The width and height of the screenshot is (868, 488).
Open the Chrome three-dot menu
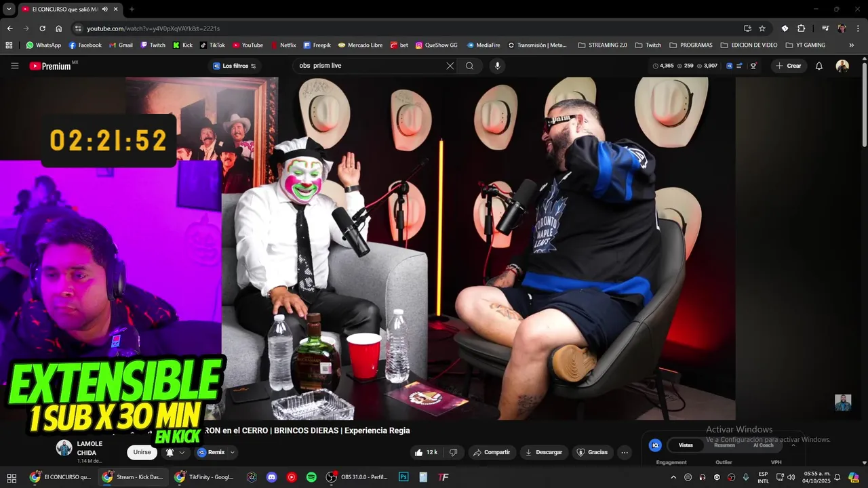[857, 28]
